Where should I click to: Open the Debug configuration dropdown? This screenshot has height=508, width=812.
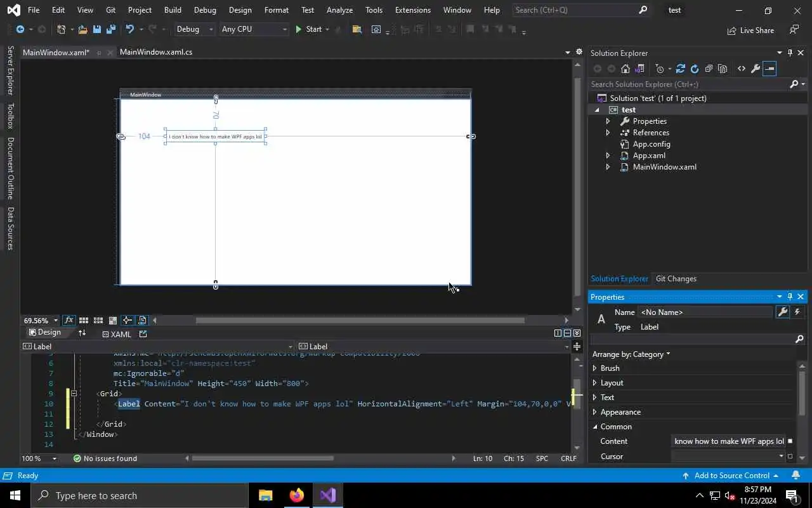(x=195, y=29)
